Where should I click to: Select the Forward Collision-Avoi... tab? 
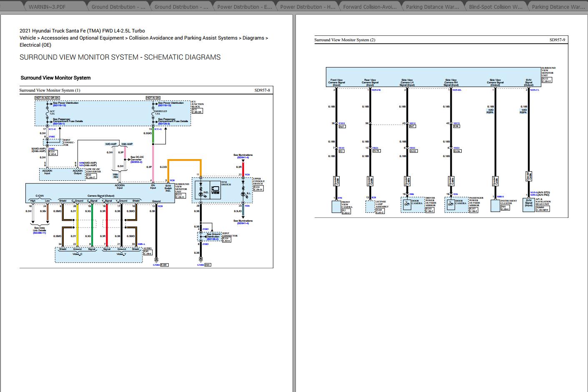coord(370,7)
